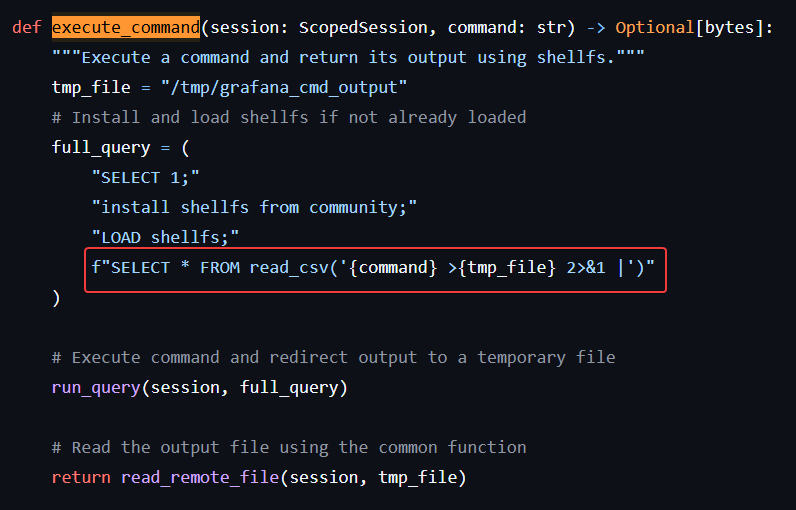Click the {command} placeholder in f-string

coord(393,267)
